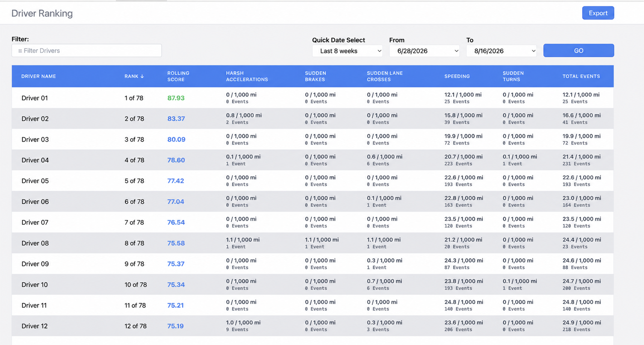Open Driver 01 rolling score 87.93
The image size is (644, 345).
(176, 98)
